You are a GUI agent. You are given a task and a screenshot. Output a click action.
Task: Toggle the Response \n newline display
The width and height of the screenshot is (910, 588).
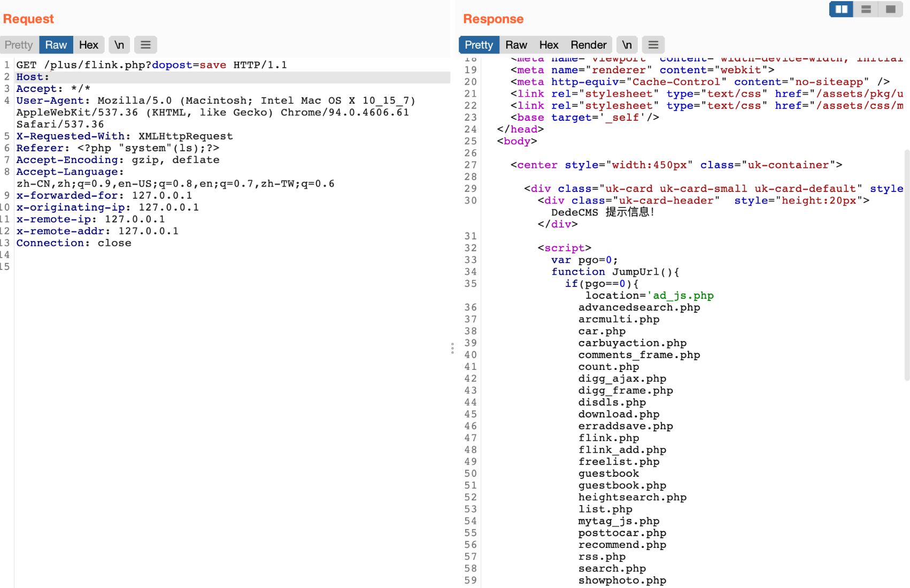pyautogui.click(x=627, y=45)
